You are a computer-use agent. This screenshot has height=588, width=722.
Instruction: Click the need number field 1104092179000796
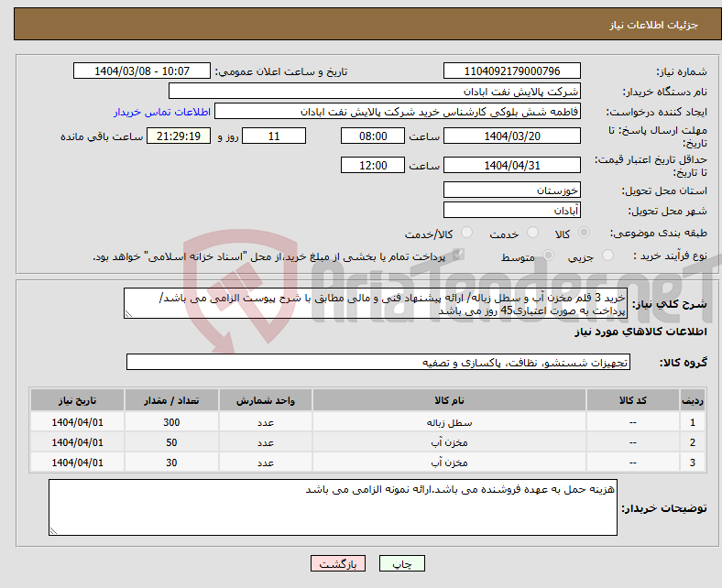(512, 71)
